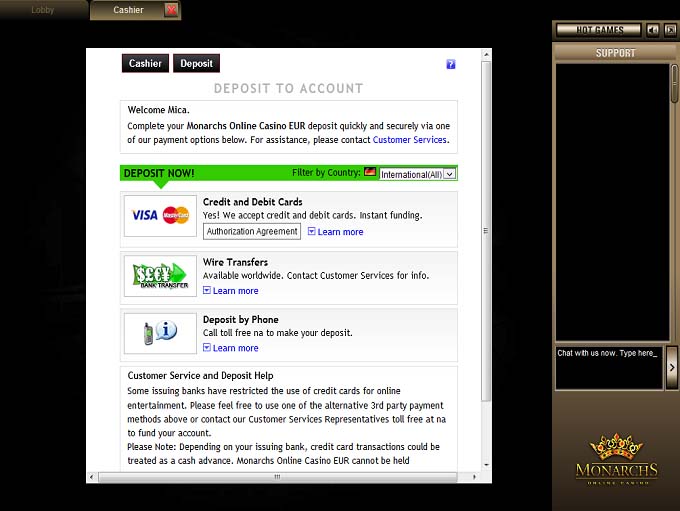Click the Deposit by Phone icon

(x=160, y=333)
